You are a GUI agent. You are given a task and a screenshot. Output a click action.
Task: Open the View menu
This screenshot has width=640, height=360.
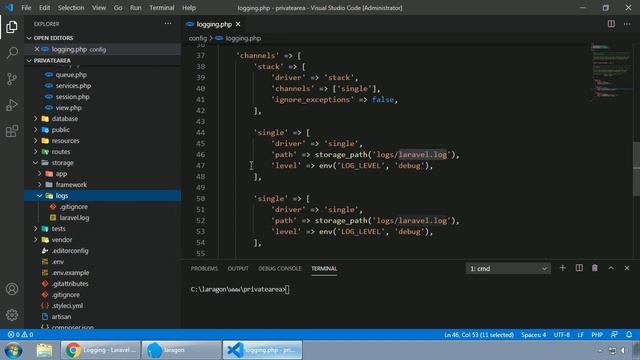99,8
